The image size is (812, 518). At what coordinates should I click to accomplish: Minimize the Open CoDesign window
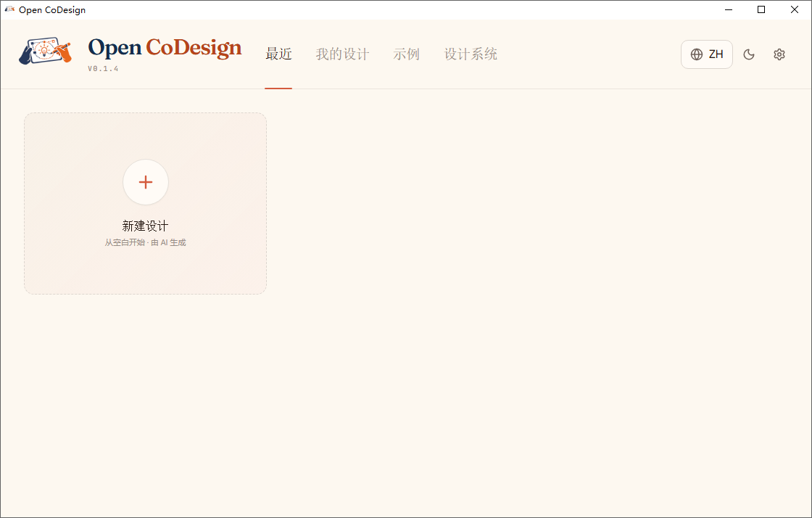728,9
